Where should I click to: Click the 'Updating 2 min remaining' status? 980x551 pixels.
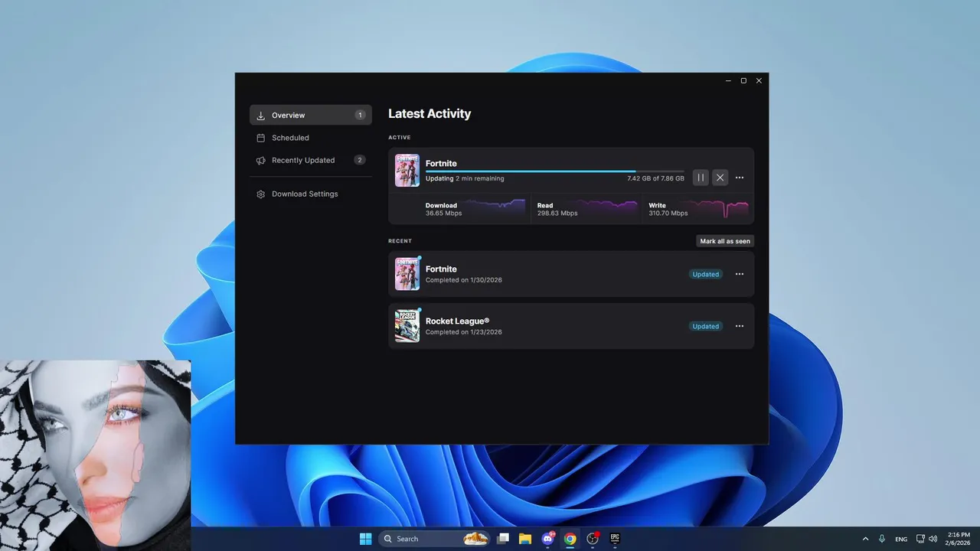pyautogui.click(x=465, y=178)
